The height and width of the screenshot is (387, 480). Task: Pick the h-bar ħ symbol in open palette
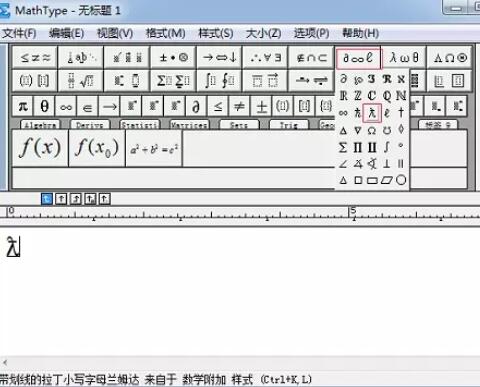coord(358,113)
